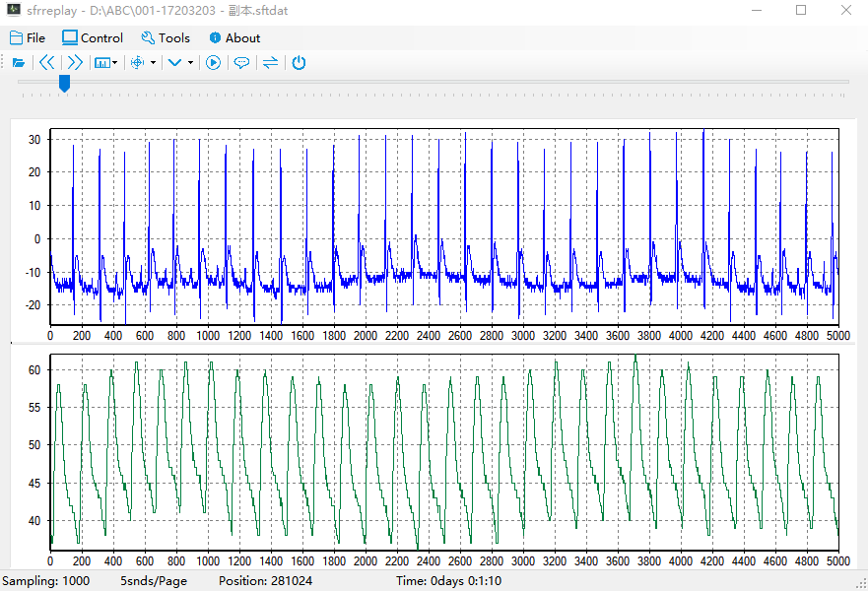Click the chart display icon
The width and height of the screenshot is (868, 591).
pyautogui.click(x=101, y=63)
